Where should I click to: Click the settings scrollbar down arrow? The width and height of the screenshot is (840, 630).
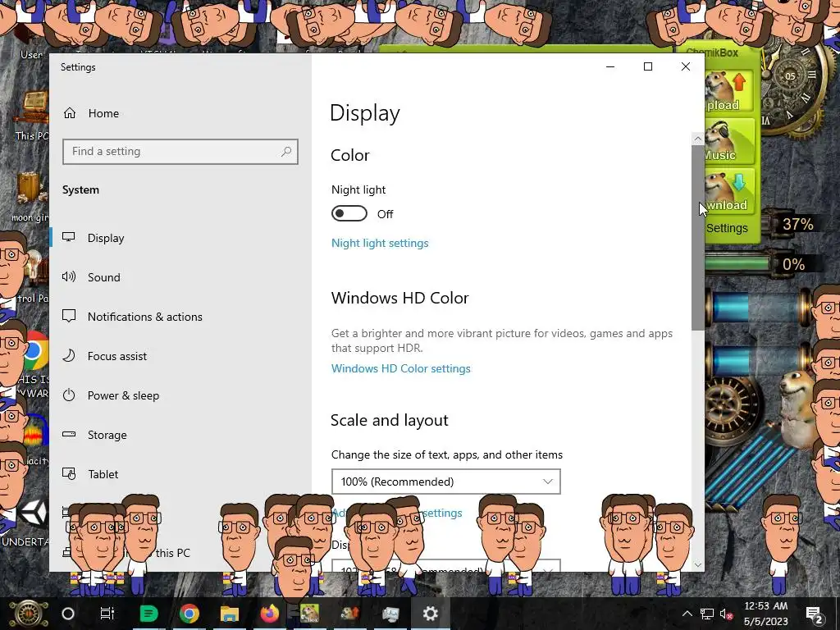pyautogui.click(x=697, y=564)
